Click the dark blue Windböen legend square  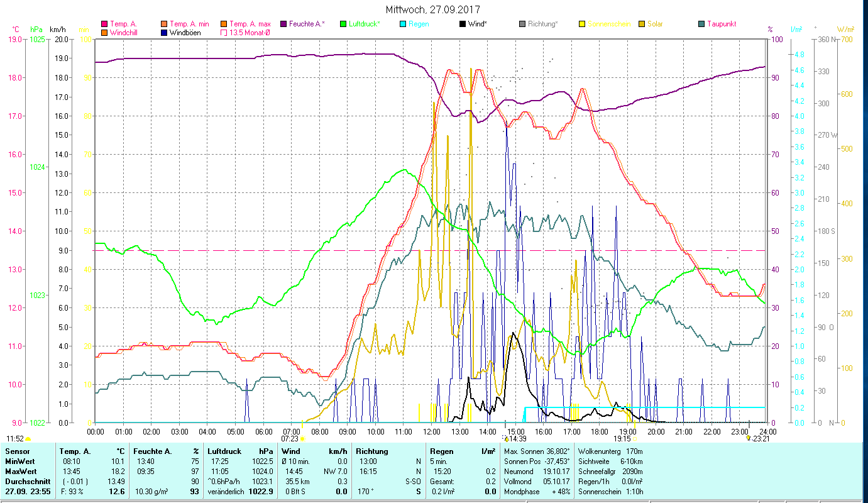[164, 33]
